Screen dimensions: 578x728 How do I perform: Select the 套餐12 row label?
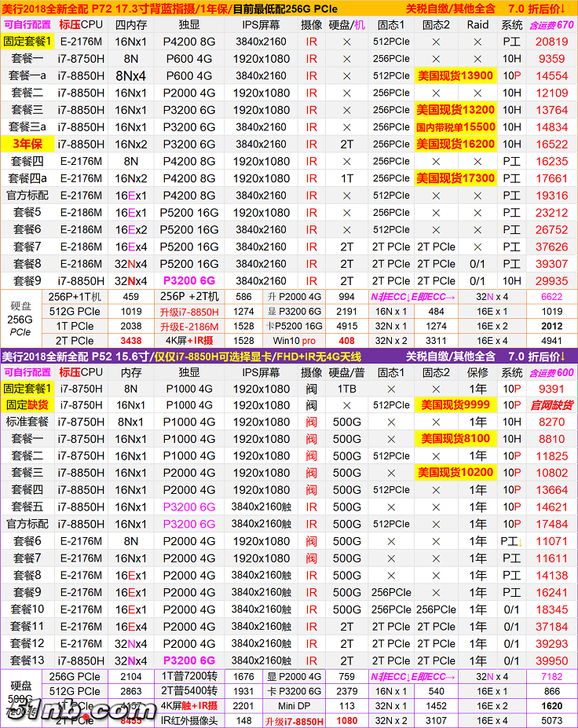tap(27, 643)
